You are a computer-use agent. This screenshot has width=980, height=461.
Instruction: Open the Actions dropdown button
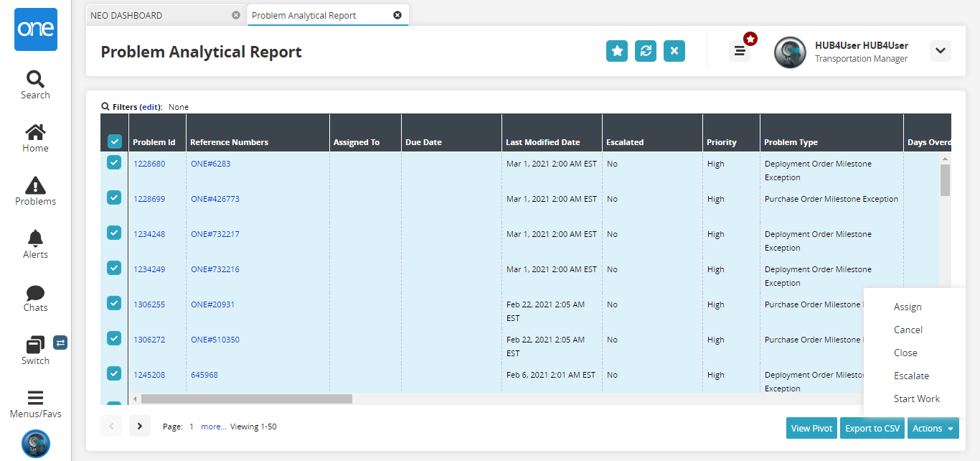pyautogui.click(x=933, y=428)
